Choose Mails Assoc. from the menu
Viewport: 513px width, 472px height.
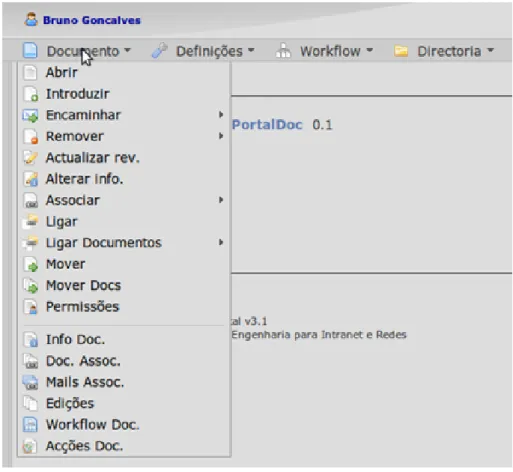point(124,382)
